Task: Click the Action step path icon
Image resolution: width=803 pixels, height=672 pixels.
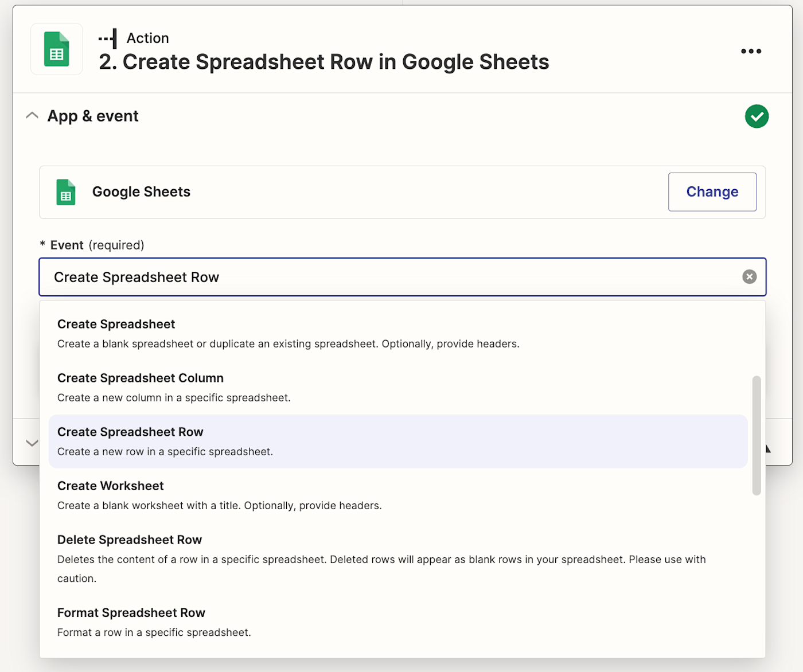Action: (x=108, y=38)
